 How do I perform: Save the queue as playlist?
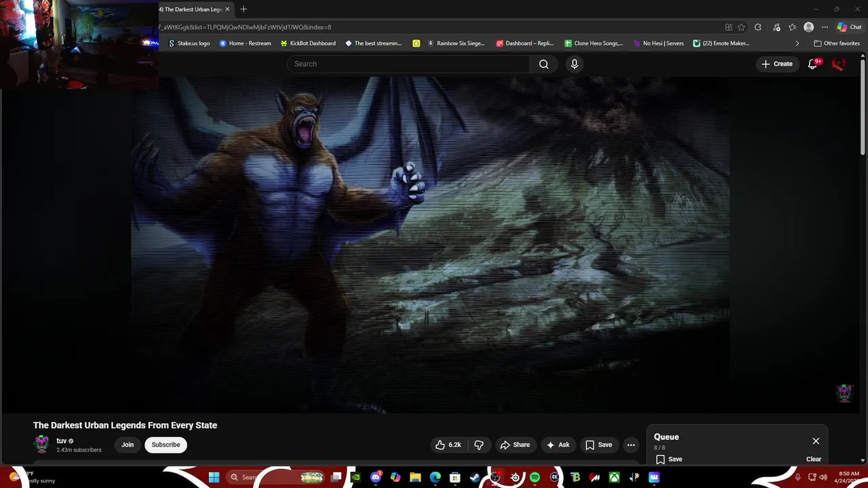669,459
